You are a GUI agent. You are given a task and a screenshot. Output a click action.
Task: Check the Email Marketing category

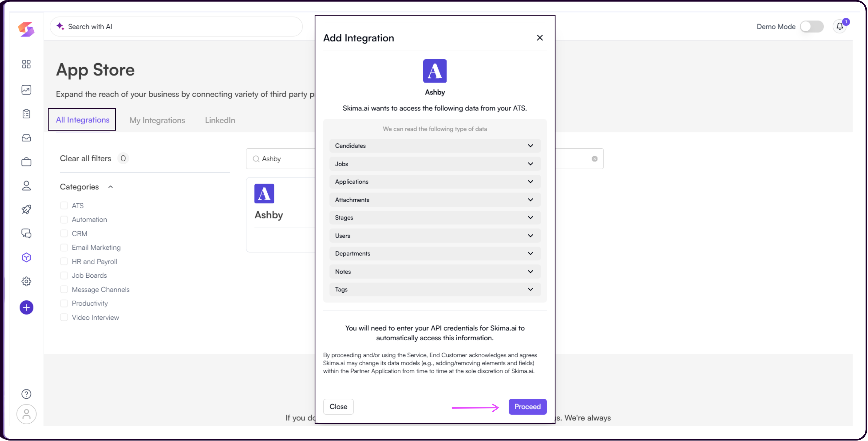[64, 248]
